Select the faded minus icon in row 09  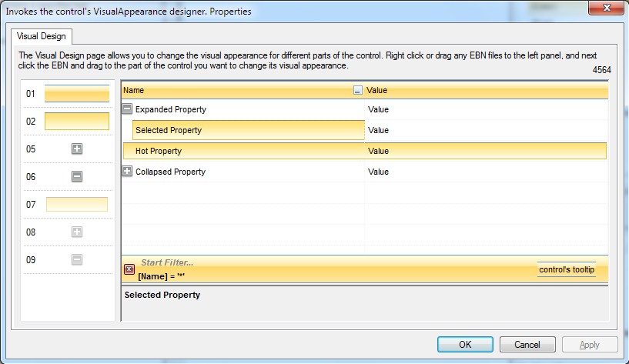(x=77, y=260)
